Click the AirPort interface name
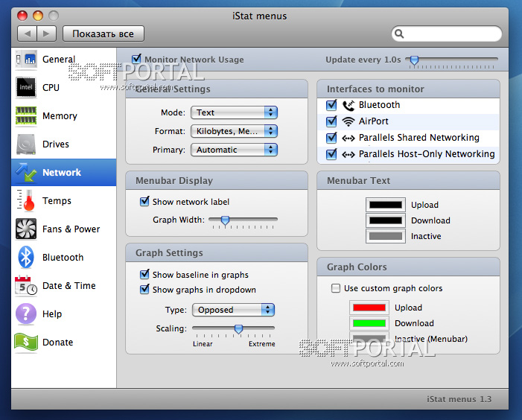This screenshot has width=522, height=420. coord(374,121)
